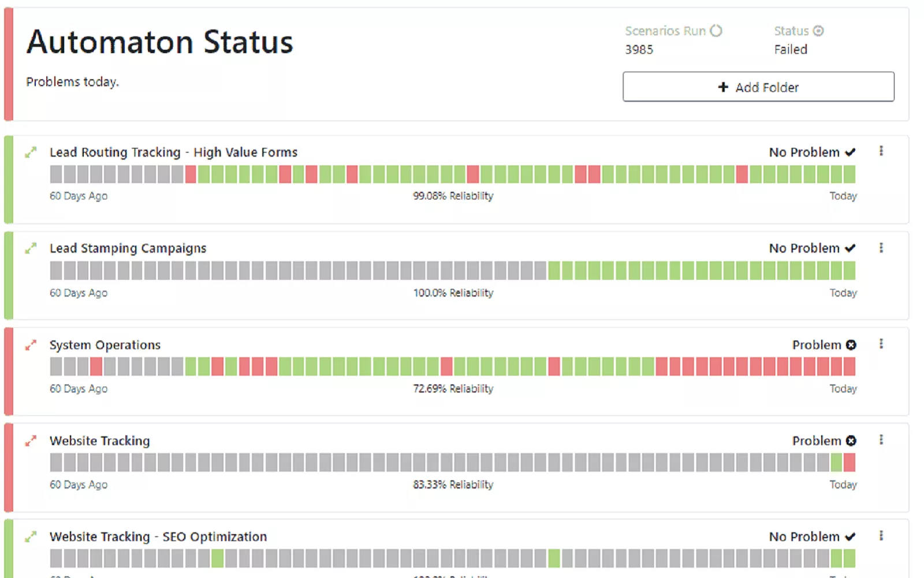Click No Problem status on Lead Stamping Campaigns
Image resolution: width=924 pixels, height=578 pixels.
[x=811, y=249]
